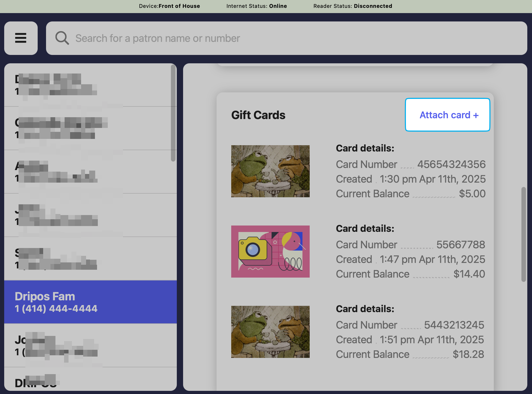Viewport: 532px width, 394px height.
Task: Click card number 45654324356
Action: 451,164
